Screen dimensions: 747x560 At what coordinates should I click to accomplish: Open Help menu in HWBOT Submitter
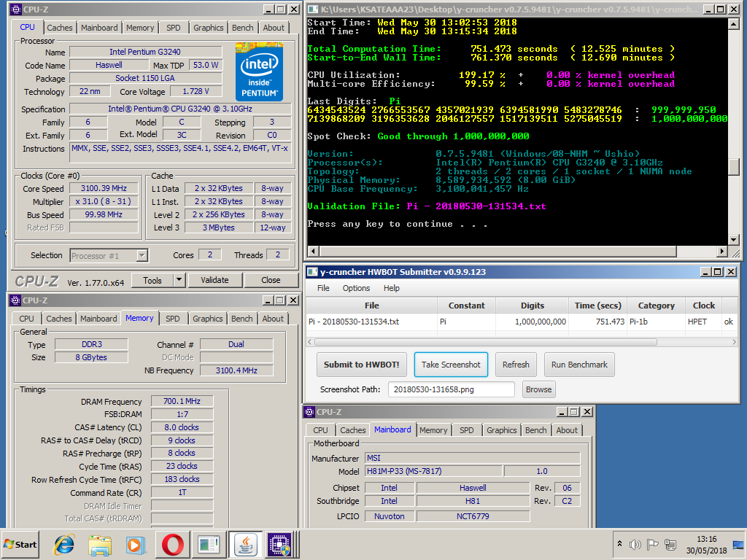[x=392, y=288]
